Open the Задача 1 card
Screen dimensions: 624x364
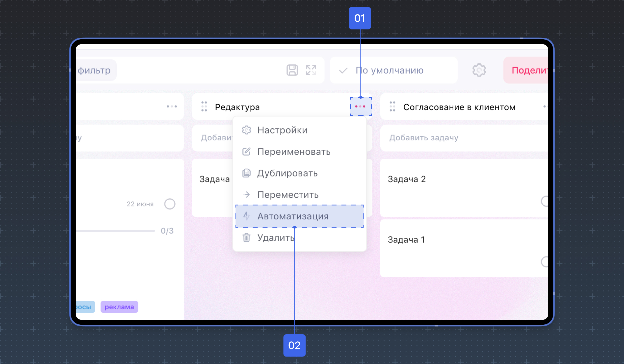(464, 248)
